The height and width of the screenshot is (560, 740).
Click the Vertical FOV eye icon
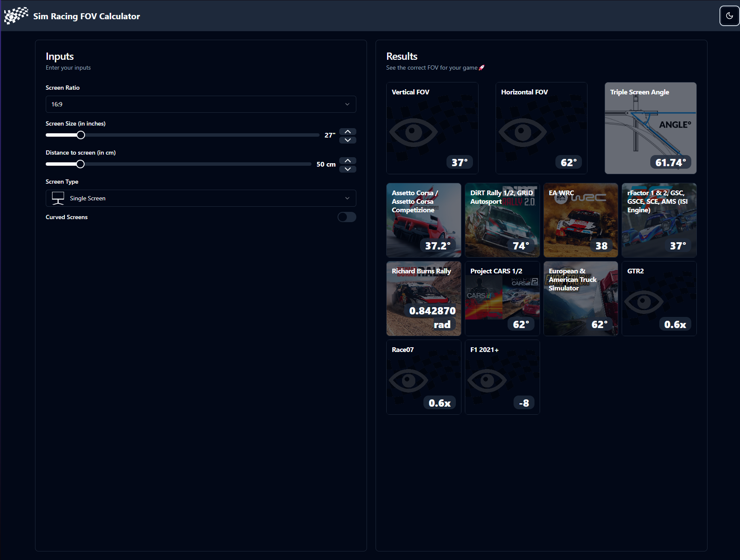(x=414, y=132)
